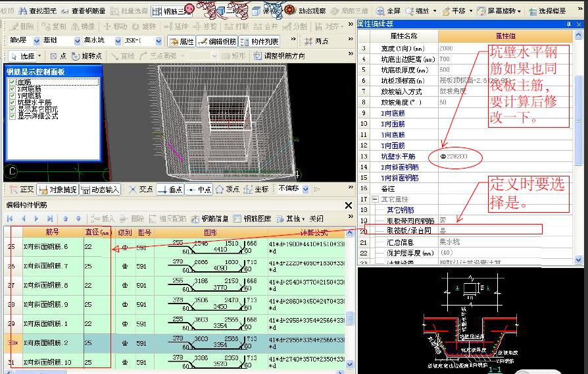588x374 pixels.
Task: Open the 不偏移 offset dropdown
Action: point(306,189)
